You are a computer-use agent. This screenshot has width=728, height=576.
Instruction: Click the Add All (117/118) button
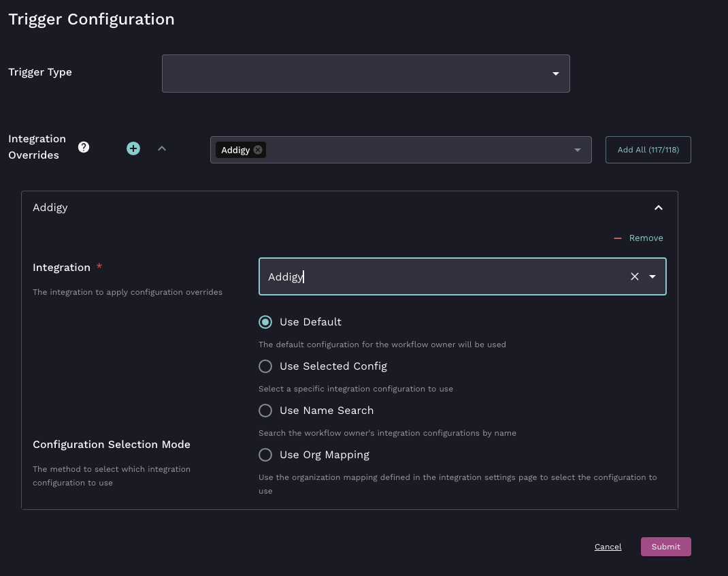(x=648, y=150)
